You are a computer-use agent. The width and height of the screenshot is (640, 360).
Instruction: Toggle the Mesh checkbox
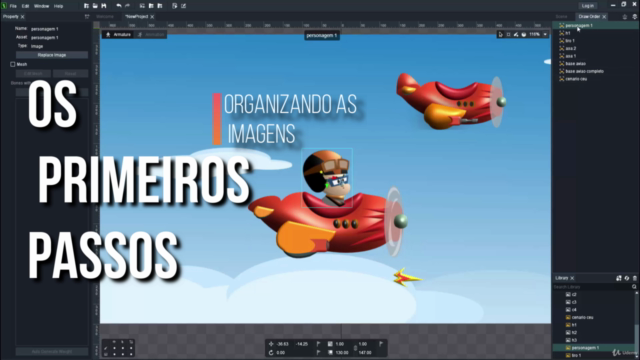pos(13,64)
